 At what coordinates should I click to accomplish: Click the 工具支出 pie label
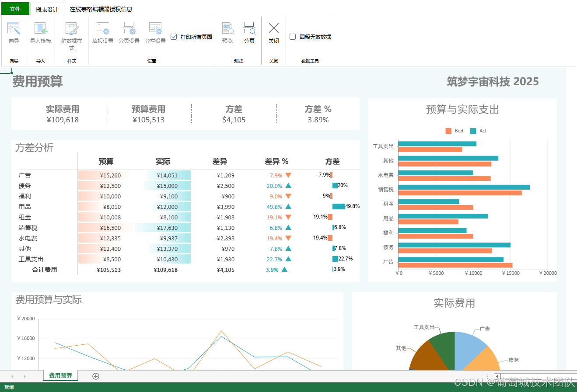[x=424, y=327]
